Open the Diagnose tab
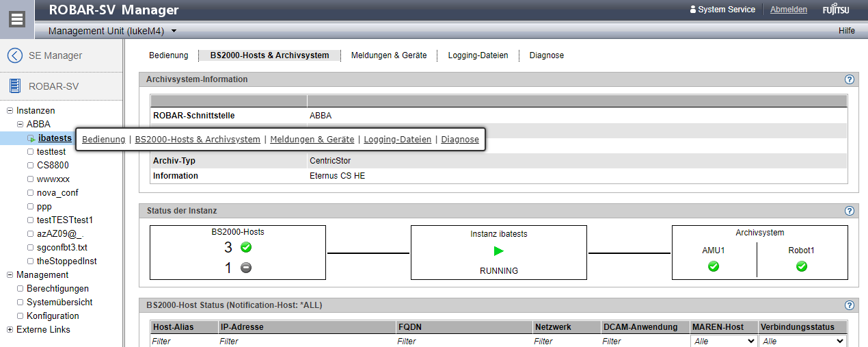Viewport: 868px width, 347px height. point(547,55)
